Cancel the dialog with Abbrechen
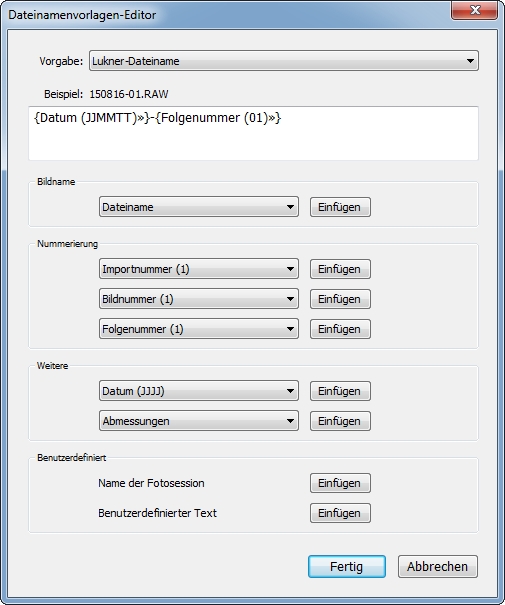 click(x=437, y=566)
